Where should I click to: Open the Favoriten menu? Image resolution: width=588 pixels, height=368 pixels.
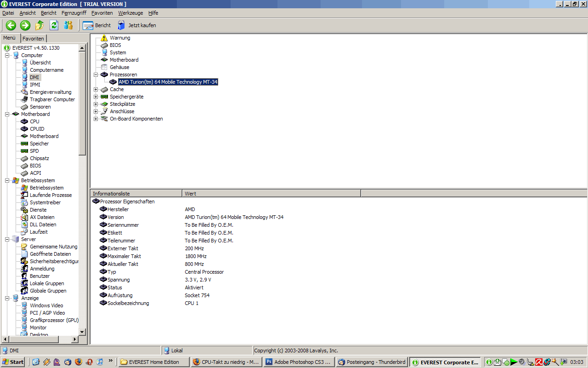click(102, 13)
